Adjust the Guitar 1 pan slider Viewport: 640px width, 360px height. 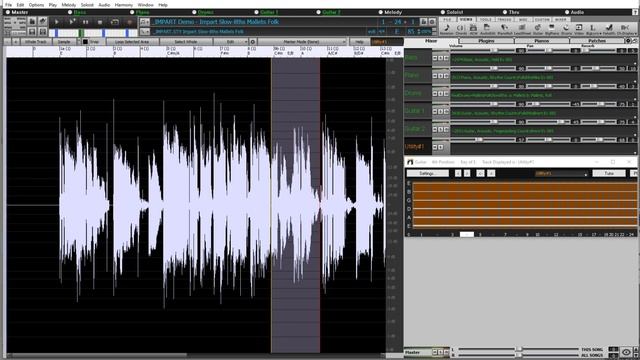(x=548, y=104)
